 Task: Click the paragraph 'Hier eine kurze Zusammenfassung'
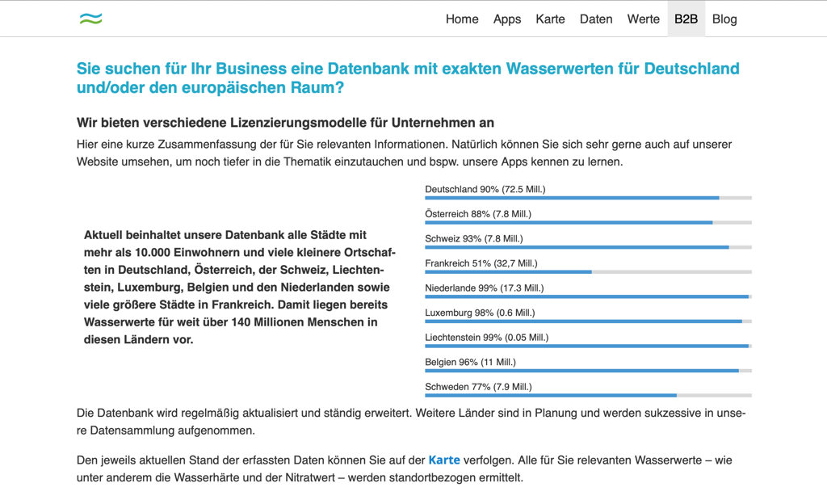pos(404,153)
